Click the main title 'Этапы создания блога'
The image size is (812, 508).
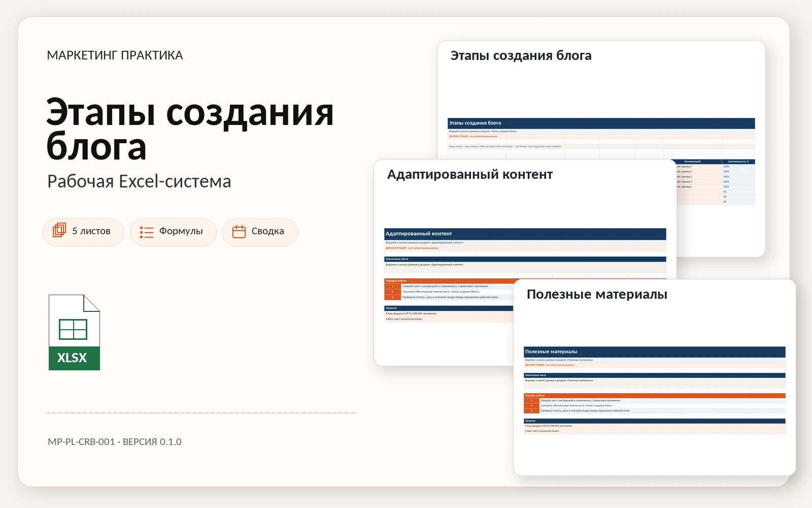click(190, 129)
